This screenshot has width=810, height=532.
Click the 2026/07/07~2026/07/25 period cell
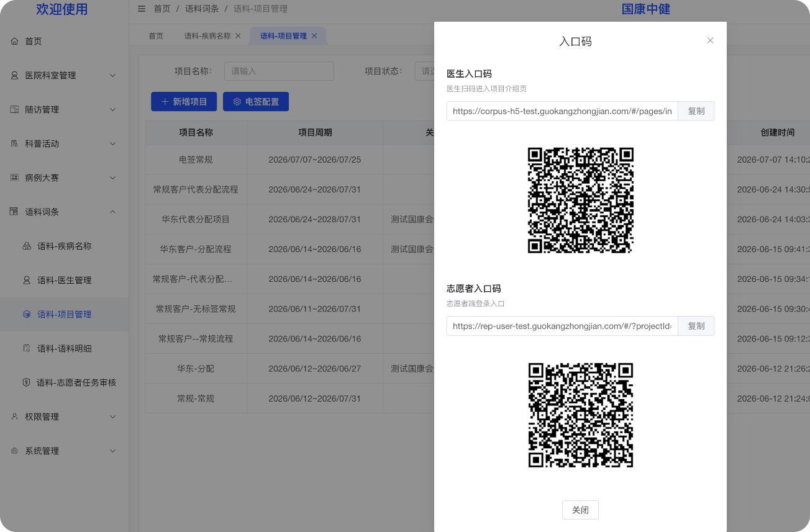coord(315,160)
